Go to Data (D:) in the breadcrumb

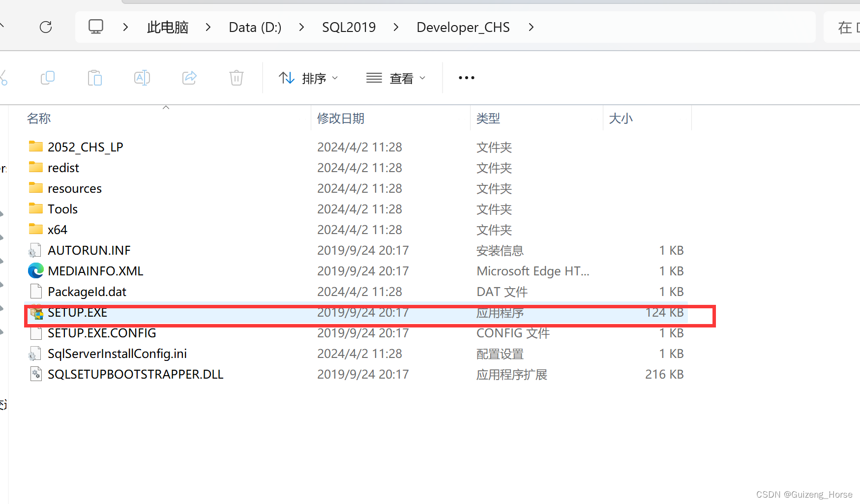coord(255,27)
